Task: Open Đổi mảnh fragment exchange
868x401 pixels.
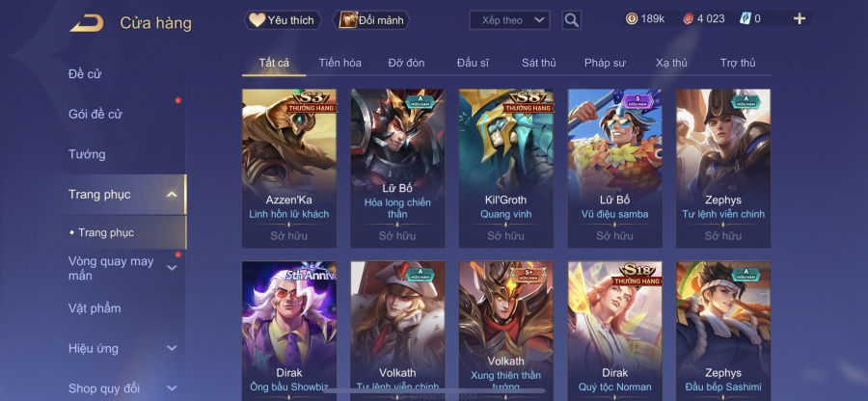Action: (x=370, y=20)
